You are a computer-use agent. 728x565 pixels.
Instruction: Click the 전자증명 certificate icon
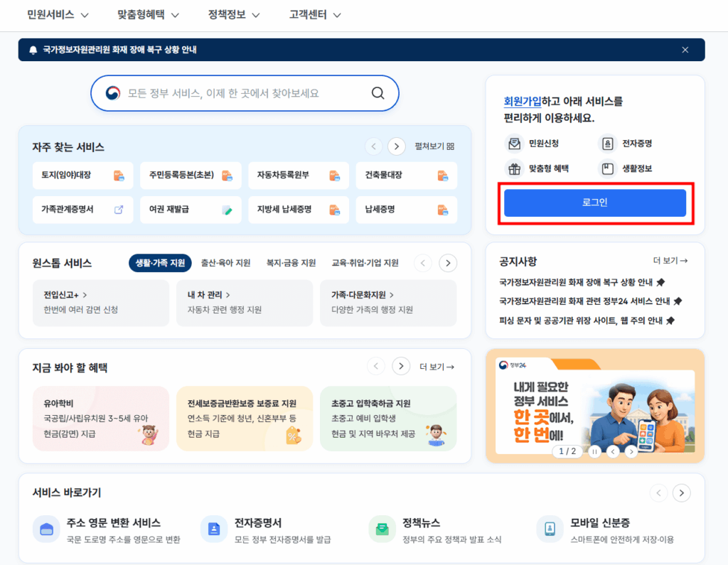tap(607, 144)
